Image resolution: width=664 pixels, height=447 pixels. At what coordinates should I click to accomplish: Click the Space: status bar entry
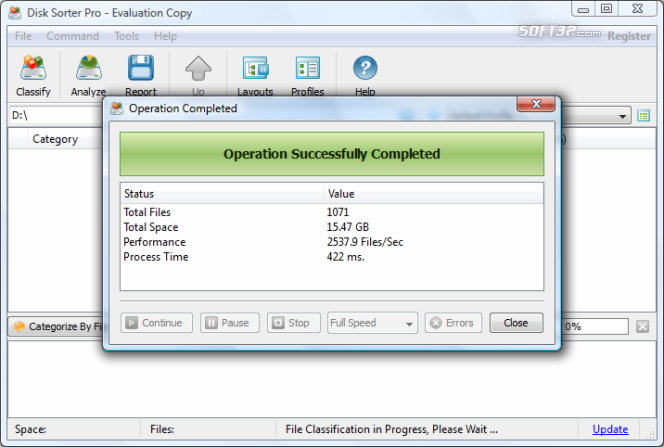pos(30,429)
